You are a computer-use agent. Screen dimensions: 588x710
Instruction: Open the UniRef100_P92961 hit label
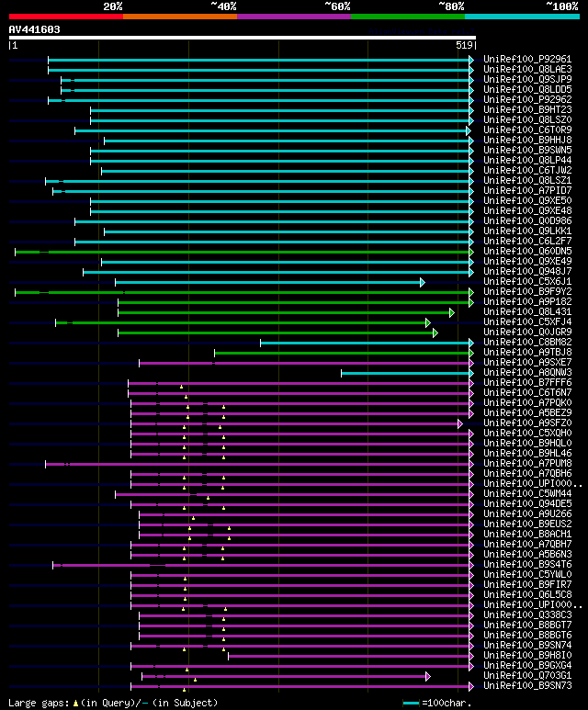527,60
